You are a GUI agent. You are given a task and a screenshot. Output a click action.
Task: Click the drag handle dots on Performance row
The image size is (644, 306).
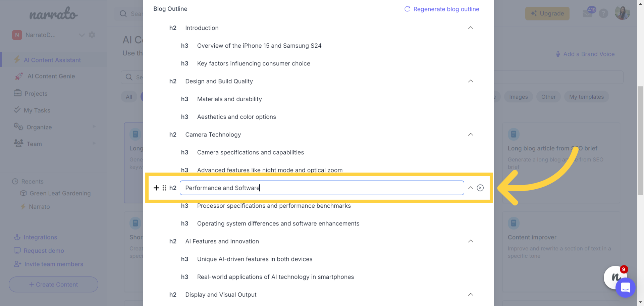pyautogui.click(x=164, y=188)
